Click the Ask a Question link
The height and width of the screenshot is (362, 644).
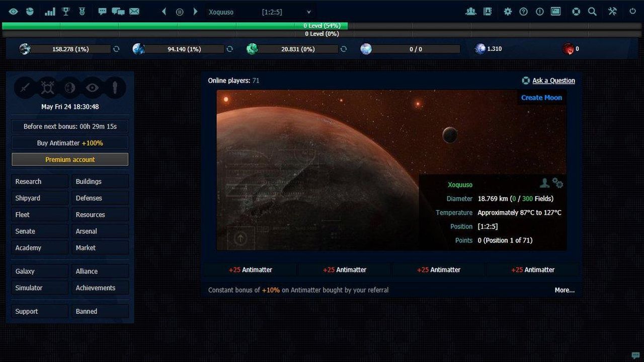pos(553,80)
